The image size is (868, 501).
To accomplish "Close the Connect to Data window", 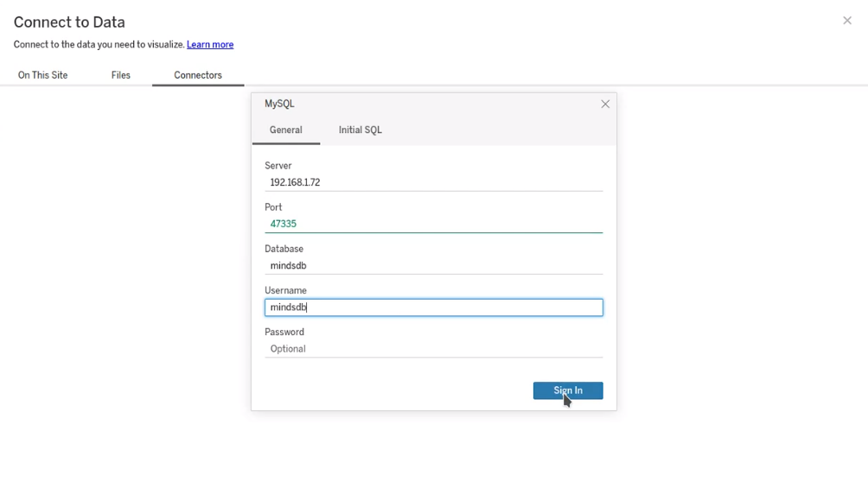I will coord(847,21).
